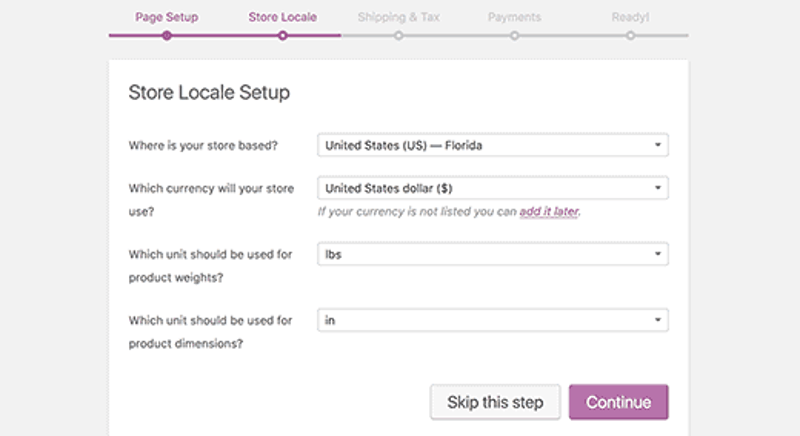Click the Store Locale step circle marker
800x436 pixels.
pyautogui.click(x=283, y=36)
